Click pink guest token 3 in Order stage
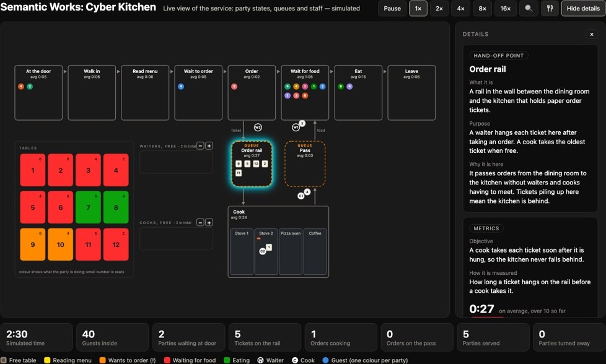This screenshot has height=364, width=606. pos(234,87)
